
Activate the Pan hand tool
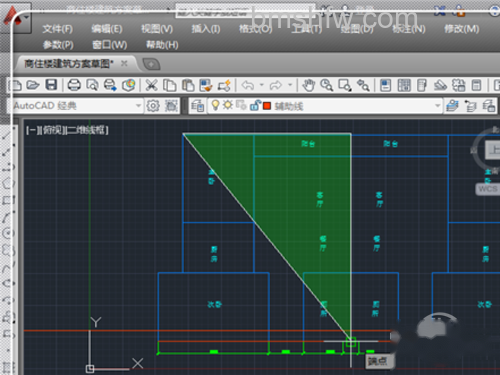click(x=309, y=85)
